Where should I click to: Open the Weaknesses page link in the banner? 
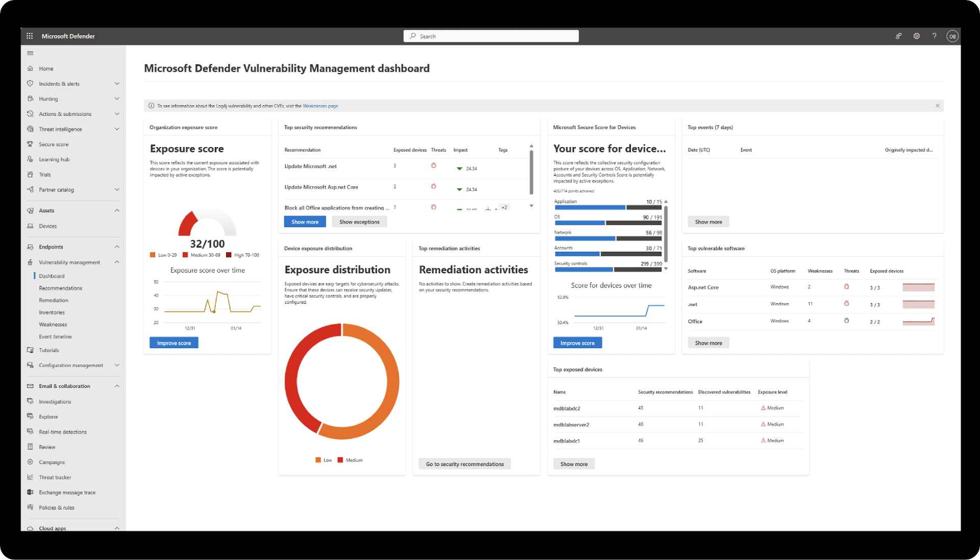pos(321,106)
